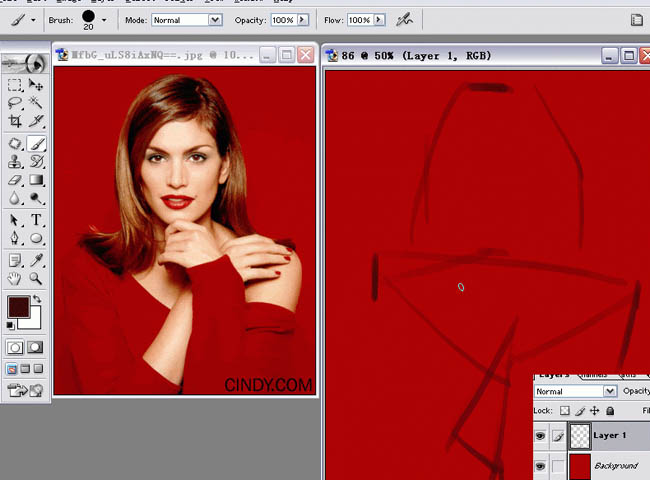Screen dimensions: 650x480
Task: Jump to ImageReady button
Action: [25, 390]
